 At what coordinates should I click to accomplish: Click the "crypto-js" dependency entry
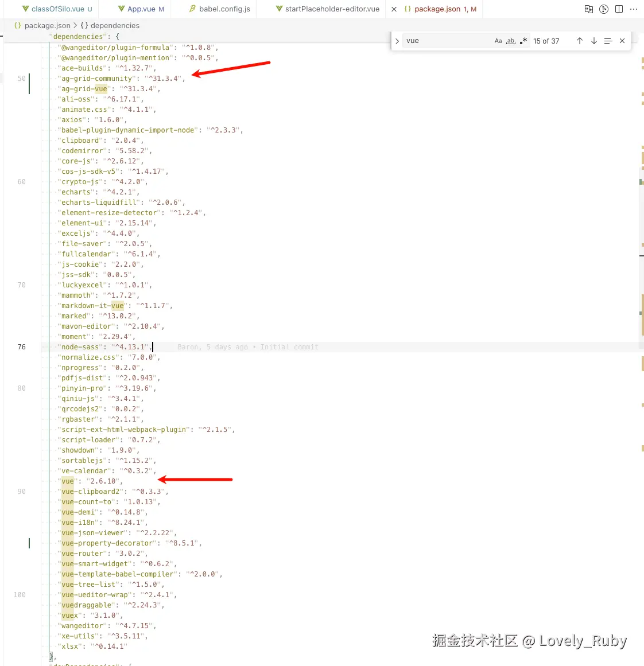tap(102, 182)
